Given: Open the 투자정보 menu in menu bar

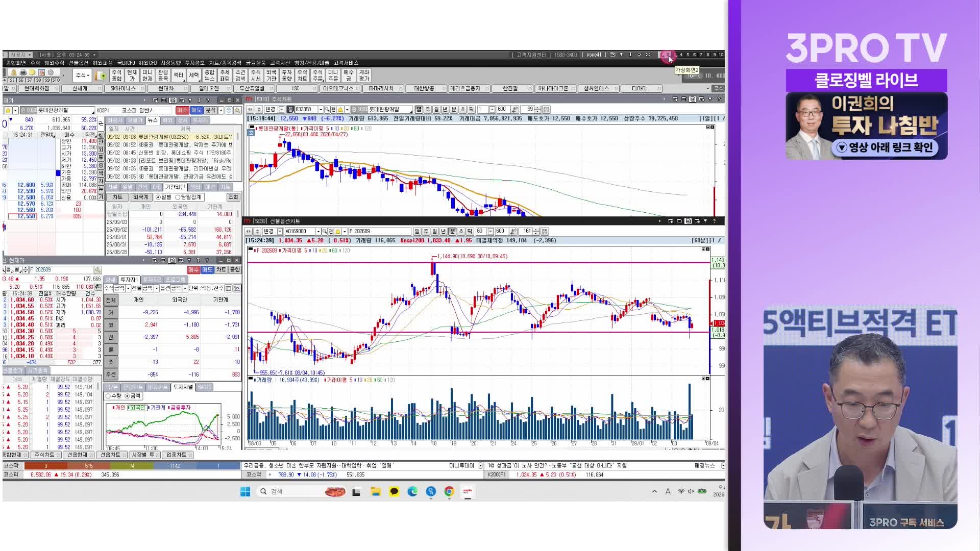Looking at the screenshot, I should tap(194, 63).
